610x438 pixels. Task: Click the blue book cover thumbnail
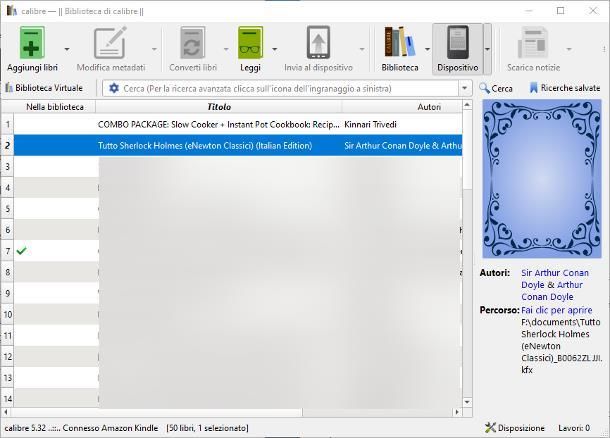[542, 179]
